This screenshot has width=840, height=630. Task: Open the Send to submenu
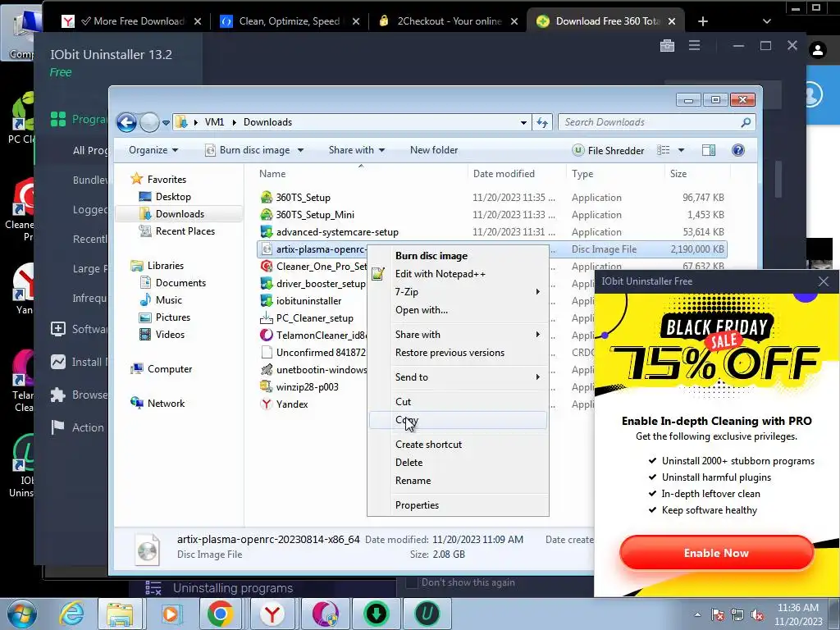pos(458,377)
